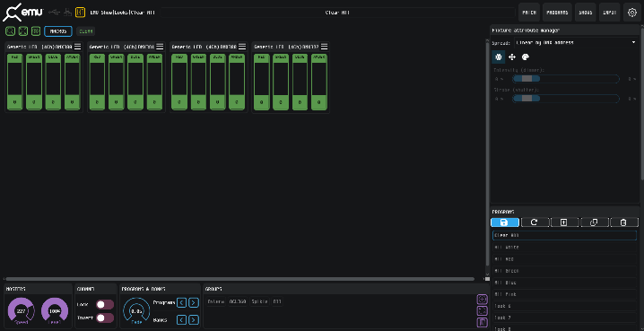Select the 'All Green' program
The width and height of the screenshot is (644, 331).
(564, 271)
